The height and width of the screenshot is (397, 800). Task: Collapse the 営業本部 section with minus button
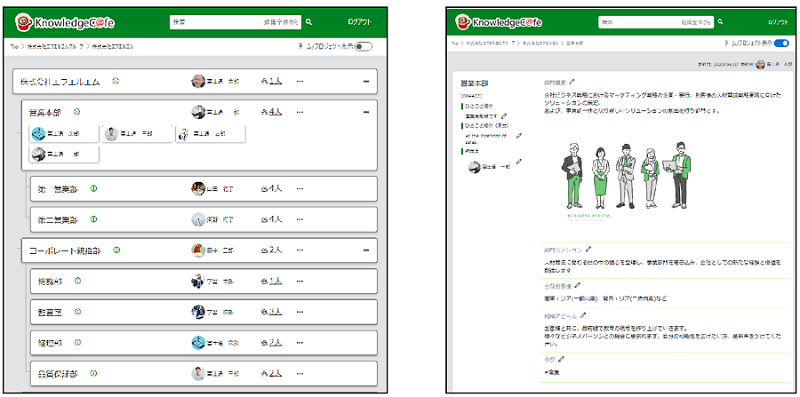366,112
